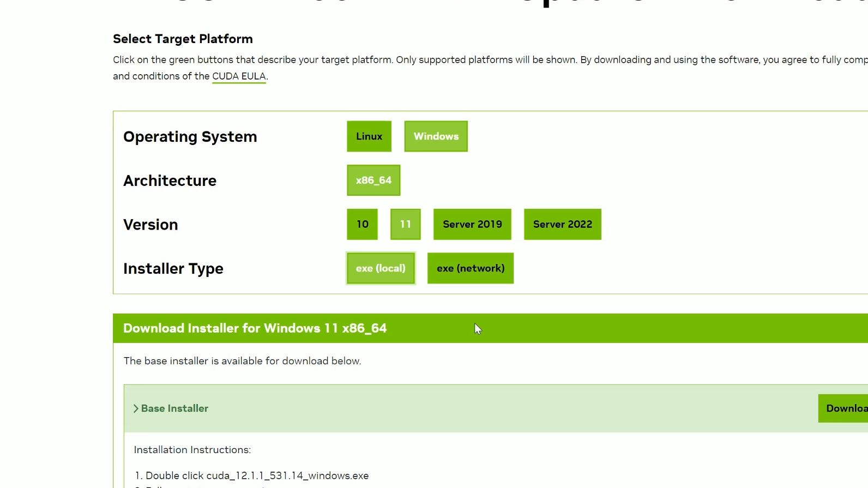Select Windows version 10
The width and height of the screenshot is (868, 488).
point(362,224)
